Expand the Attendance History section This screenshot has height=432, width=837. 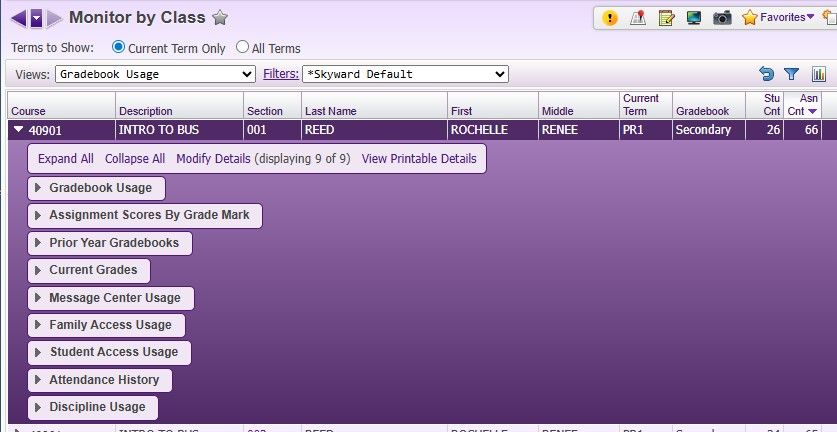(x=100, y=380)
